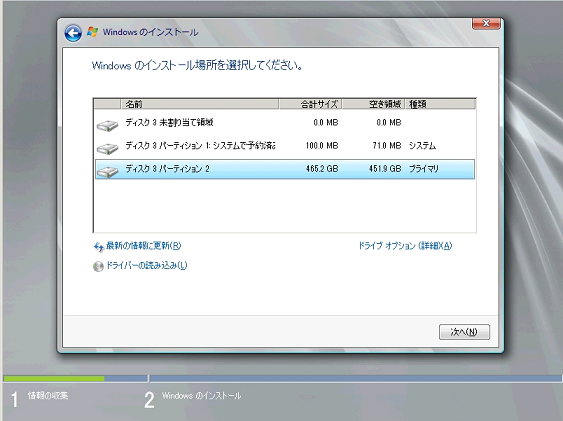Click the Windows flag logo in title
Viewport: 563px width, 421px height.
(x=92, y=32)
